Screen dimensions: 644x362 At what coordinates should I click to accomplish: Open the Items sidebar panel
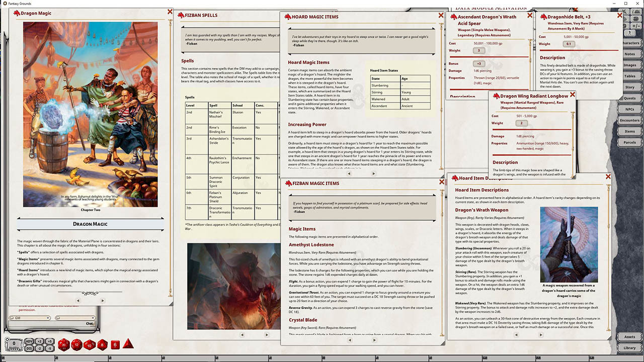[629, 131]
